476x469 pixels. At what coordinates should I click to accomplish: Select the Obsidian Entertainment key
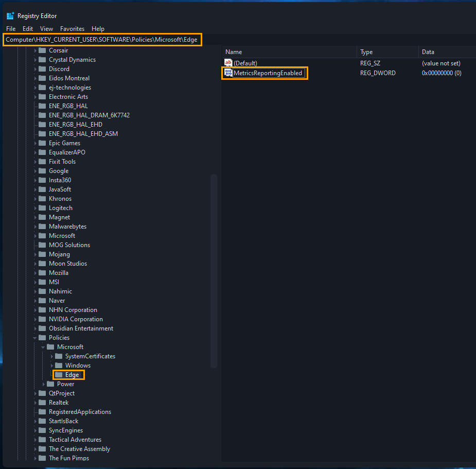click(x=81, y=328)
